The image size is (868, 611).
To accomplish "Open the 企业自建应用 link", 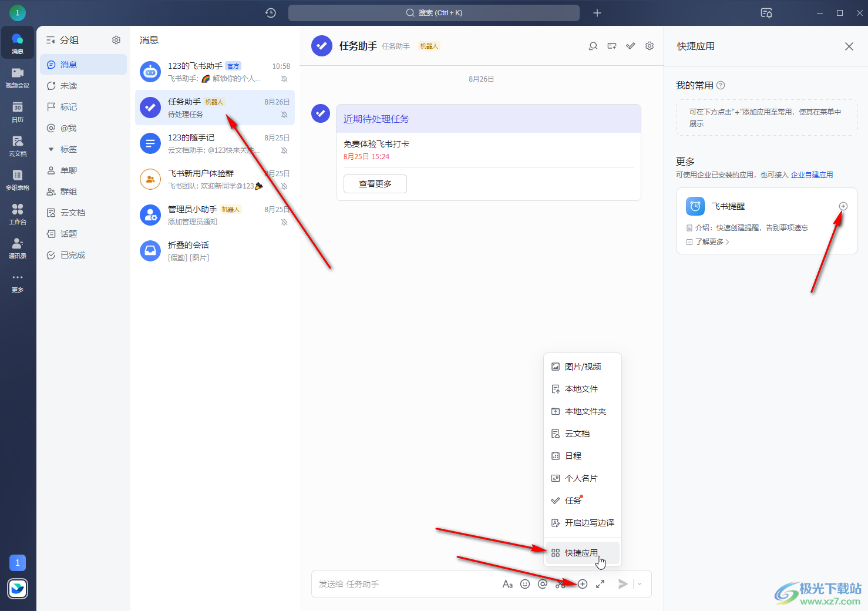I will coord(812,175).
